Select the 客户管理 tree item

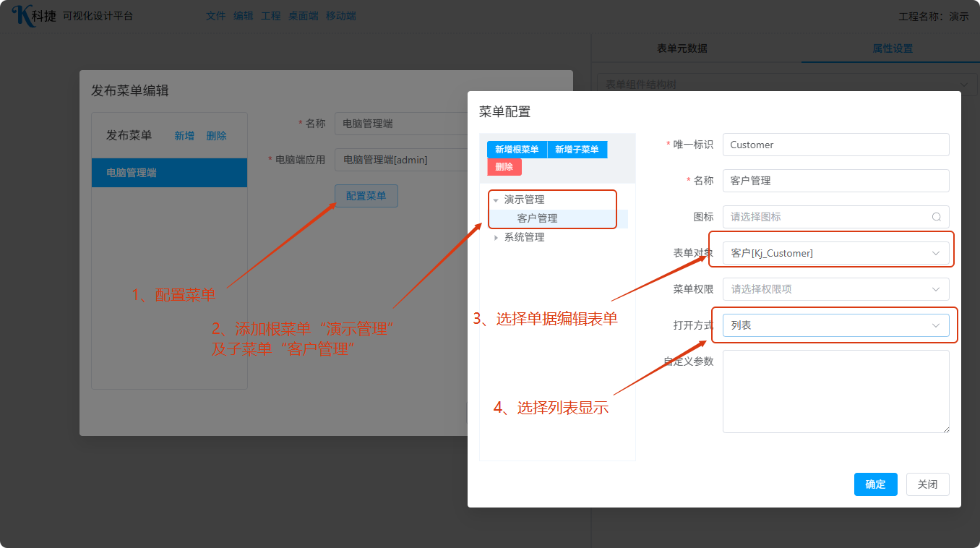click(x=537, y=218)
